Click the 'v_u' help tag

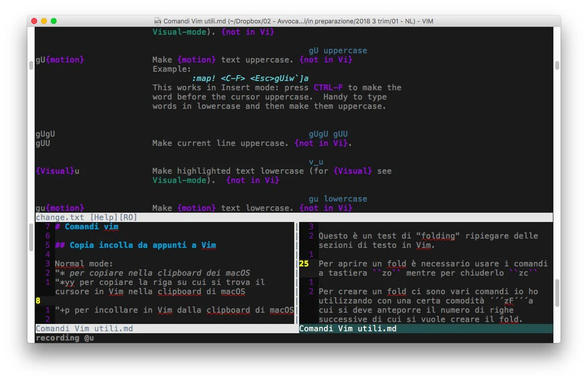316,162
